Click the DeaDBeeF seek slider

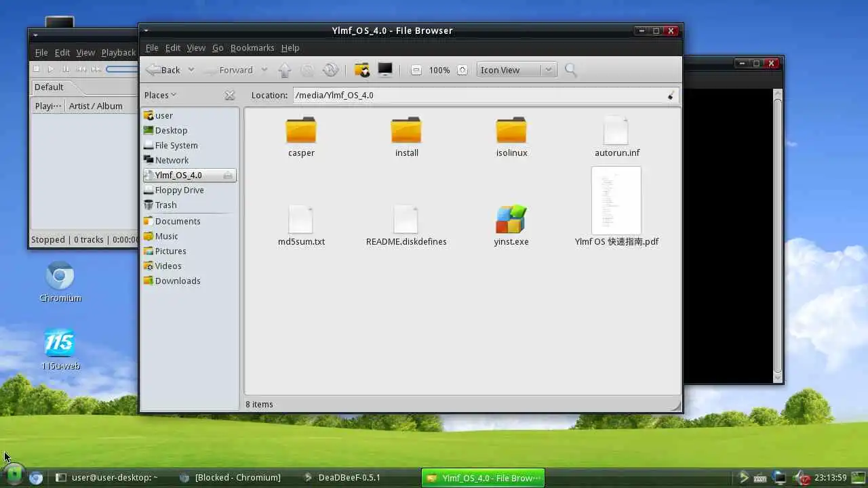pyautogui.click(x=121, y=69)
